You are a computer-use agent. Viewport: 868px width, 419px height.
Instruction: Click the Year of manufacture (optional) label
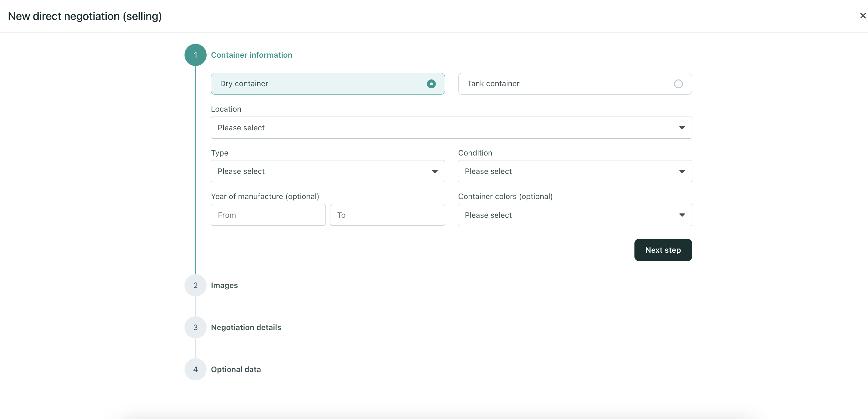265,197
